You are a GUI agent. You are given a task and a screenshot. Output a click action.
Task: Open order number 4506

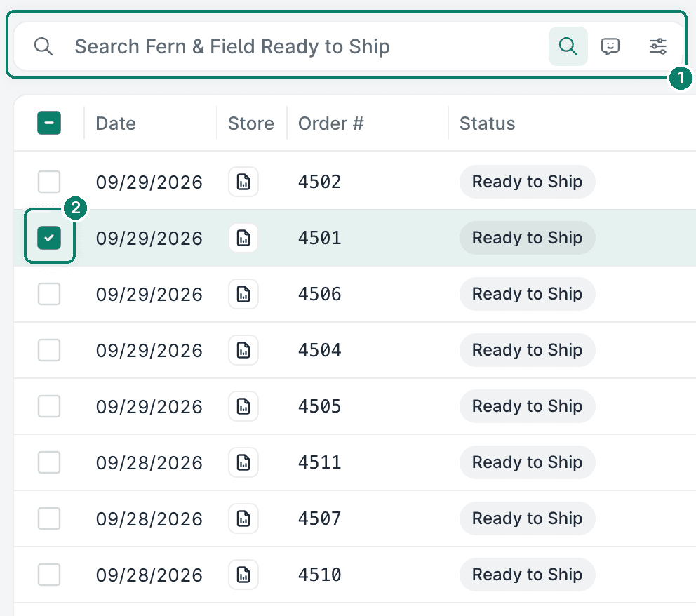point(320,294)
